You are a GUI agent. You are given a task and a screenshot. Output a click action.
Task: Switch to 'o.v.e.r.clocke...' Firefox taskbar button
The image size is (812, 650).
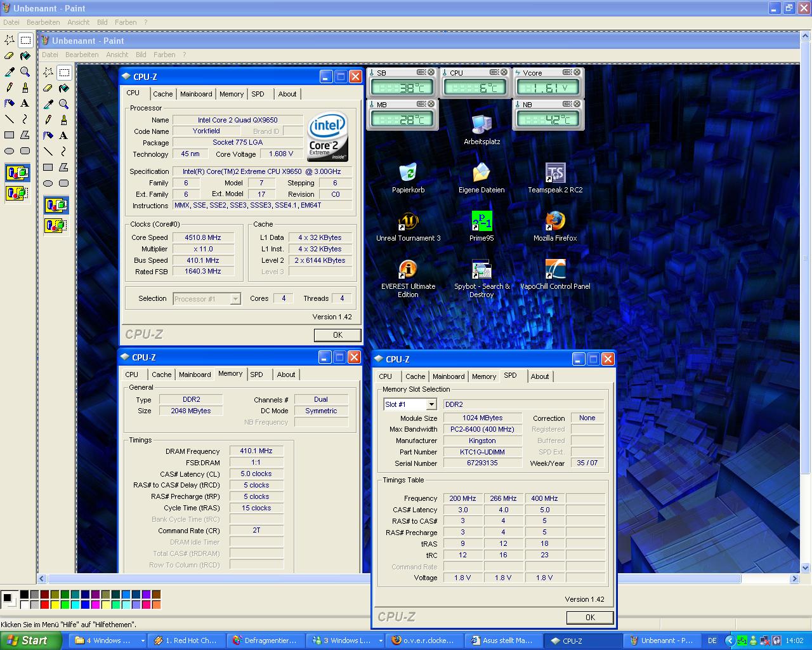coord(425,640)
